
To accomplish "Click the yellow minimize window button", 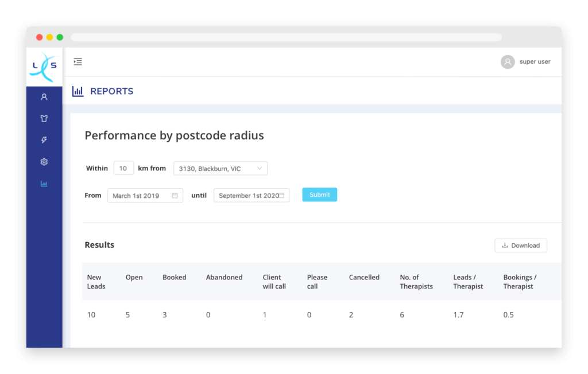I will click(49, 37).
